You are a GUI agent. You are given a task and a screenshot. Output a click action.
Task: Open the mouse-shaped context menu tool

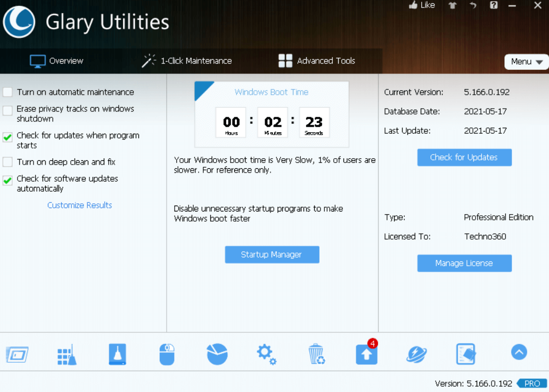pyautogui.click(x=167, y=354)
